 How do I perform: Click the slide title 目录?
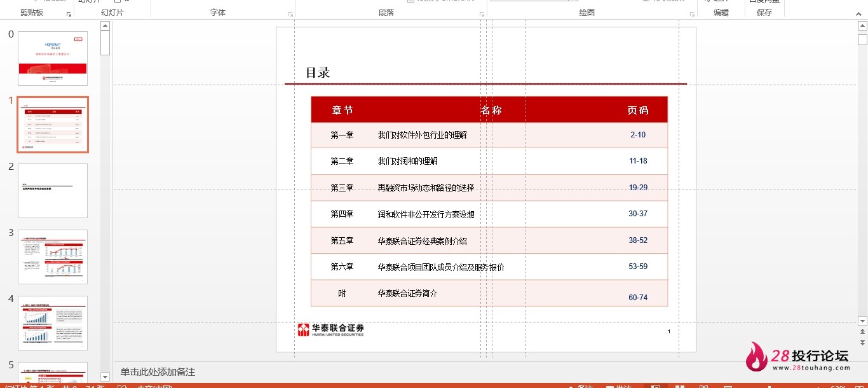click(x=318, y=73)
